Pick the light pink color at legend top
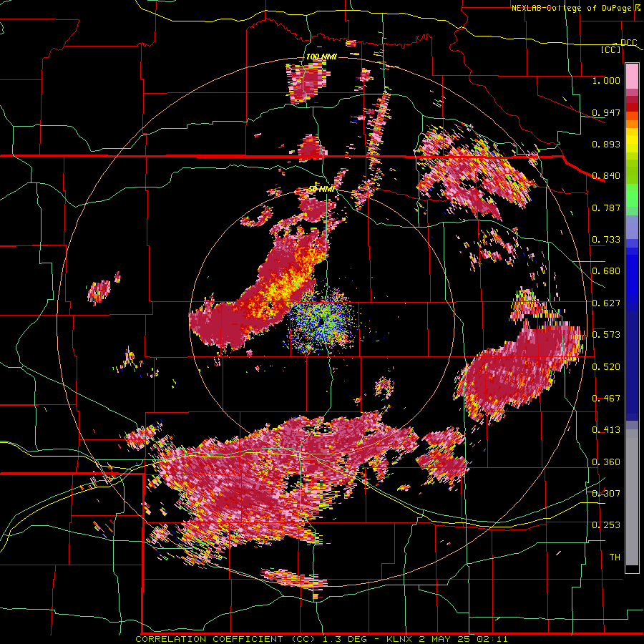 click(x=632, y=76)
